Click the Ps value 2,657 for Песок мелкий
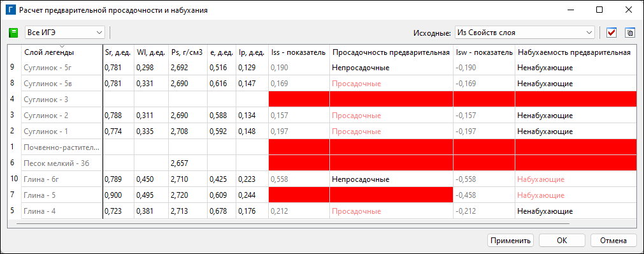This screenshot has height=254, width=644. click(x=180, y=163)
